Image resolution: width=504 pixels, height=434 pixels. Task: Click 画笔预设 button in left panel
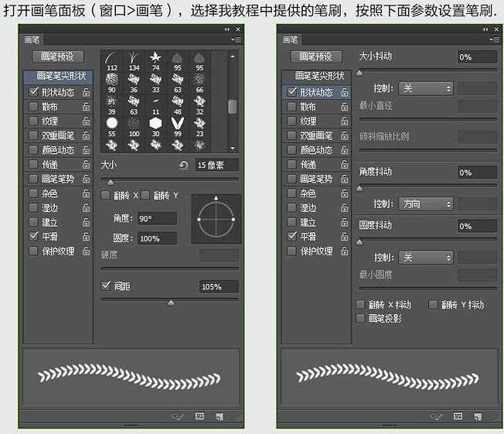pyautogui.click(x=58, y=57)
